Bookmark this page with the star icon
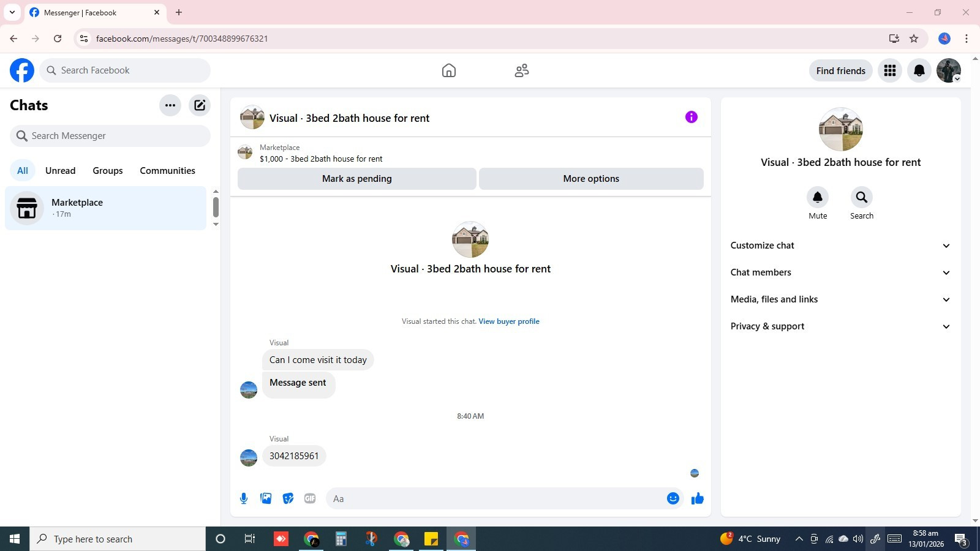Viewport: 980px width, 551px height. (x=914, y=39)
